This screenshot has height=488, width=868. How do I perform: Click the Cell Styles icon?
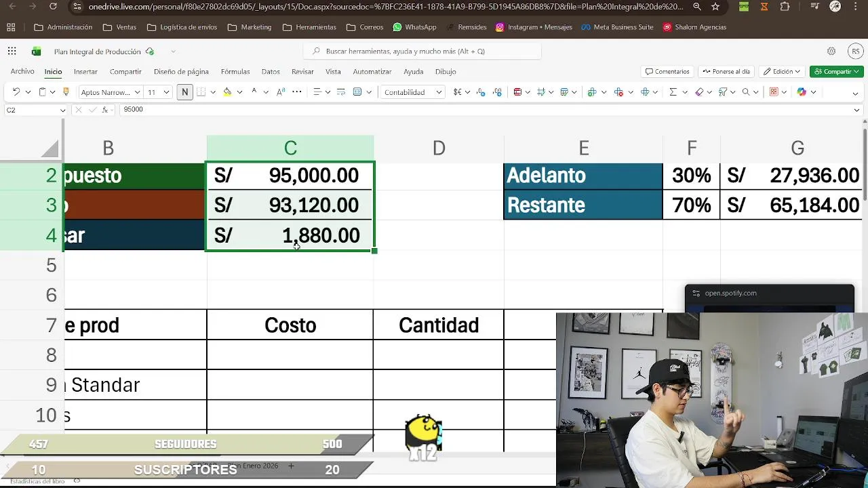coord(541,92)
